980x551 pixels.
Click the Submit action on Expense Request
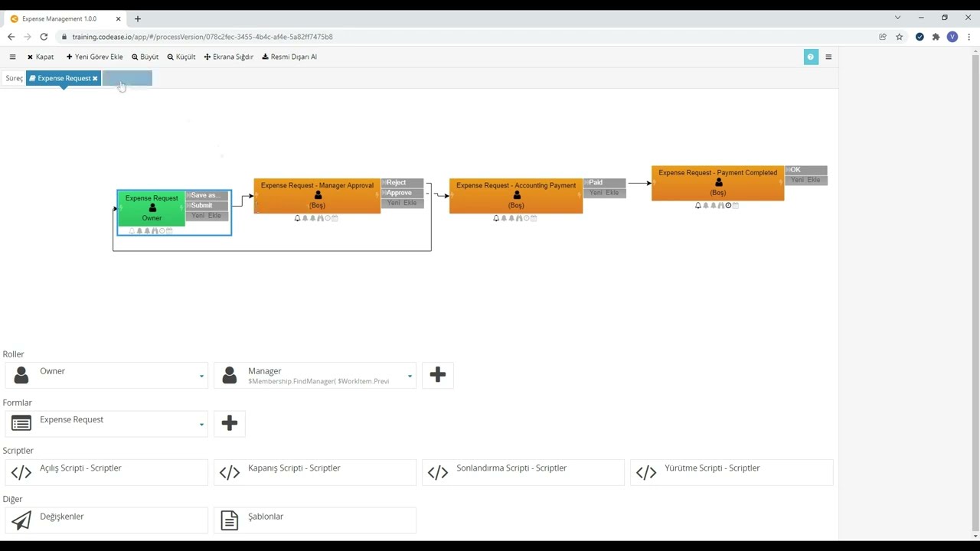207,205
